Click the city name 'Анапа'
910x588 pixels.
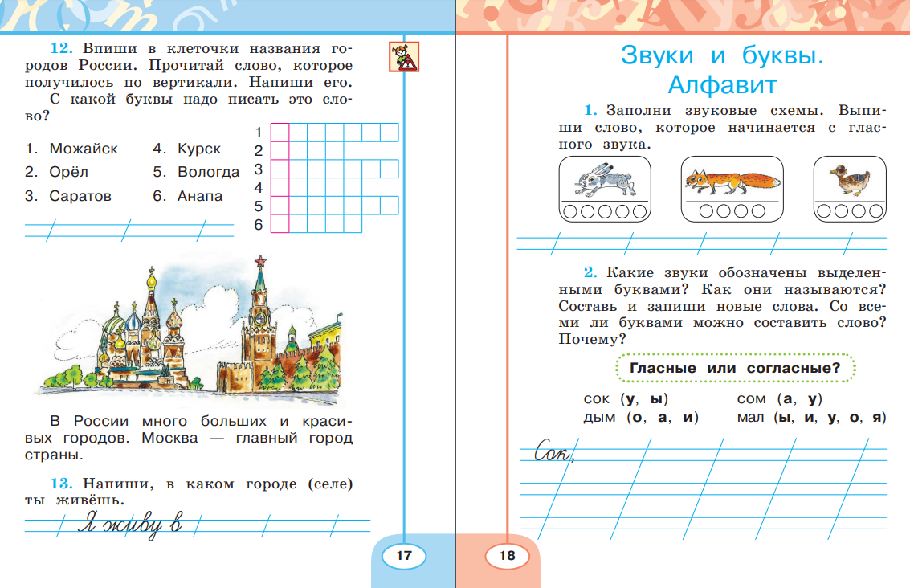(x=200, y=196)
